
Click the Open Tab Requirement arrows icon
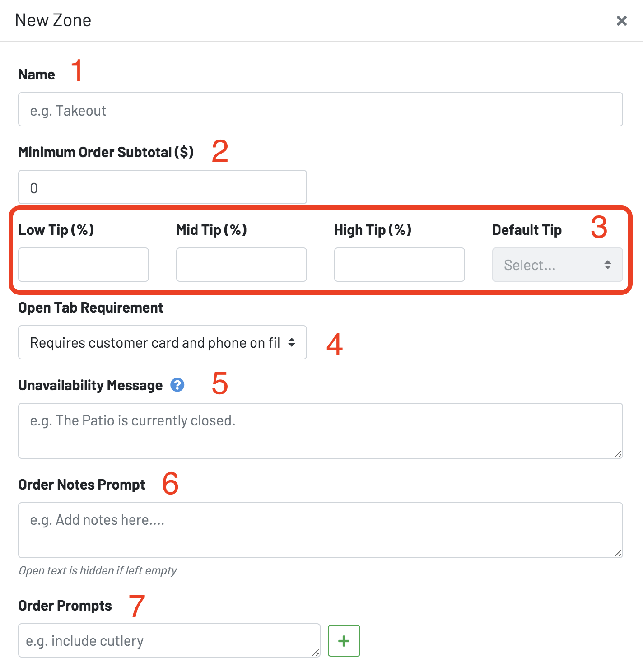[x=292, y=342]
